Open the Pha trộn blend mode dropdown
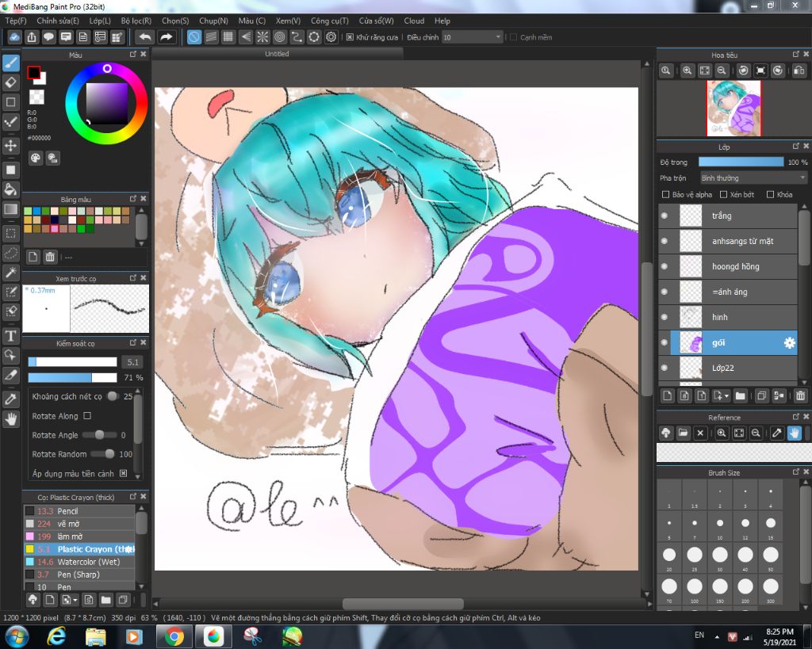The width and height of the screenshot is (812, 649). point(753,178)
